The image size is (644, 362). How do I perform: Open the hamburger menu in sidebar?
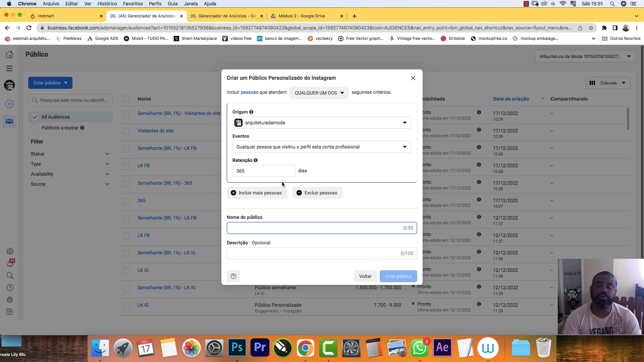[x=9, y=68]
